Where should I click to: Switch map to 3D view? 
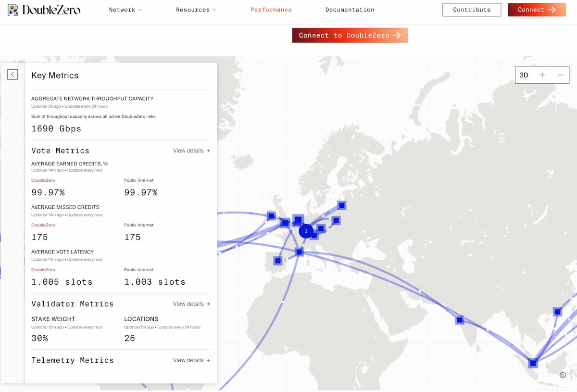(524, 75)
